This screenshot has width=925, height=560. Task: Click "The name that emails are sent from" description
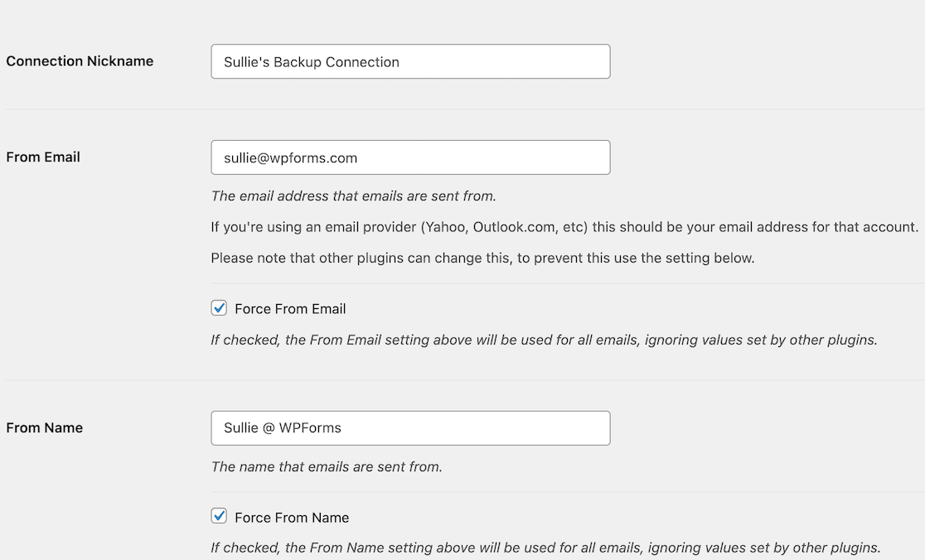point(327,466)
